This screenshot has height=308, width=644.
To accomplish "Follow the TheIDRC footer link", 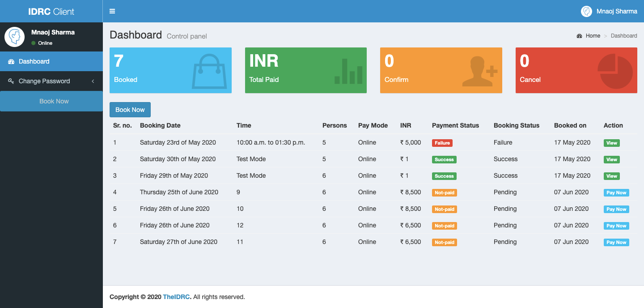I will point(176,297).
